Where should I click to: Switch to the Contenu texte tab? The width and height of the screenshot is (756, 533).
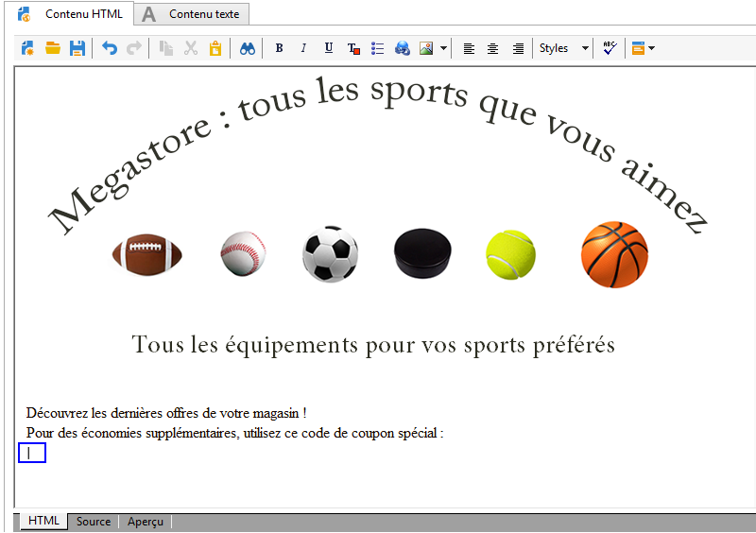(192, 14)
